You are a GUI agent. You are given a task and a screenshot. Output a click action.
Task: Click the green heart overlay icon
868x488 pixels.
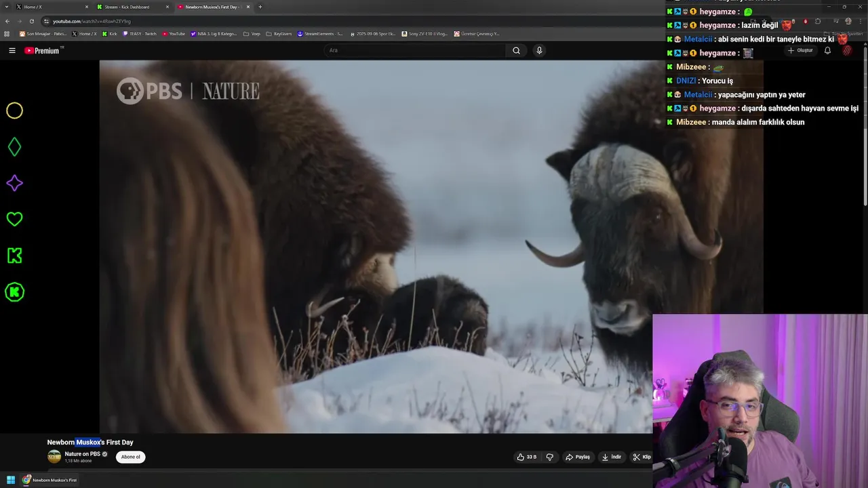point(14,219)
